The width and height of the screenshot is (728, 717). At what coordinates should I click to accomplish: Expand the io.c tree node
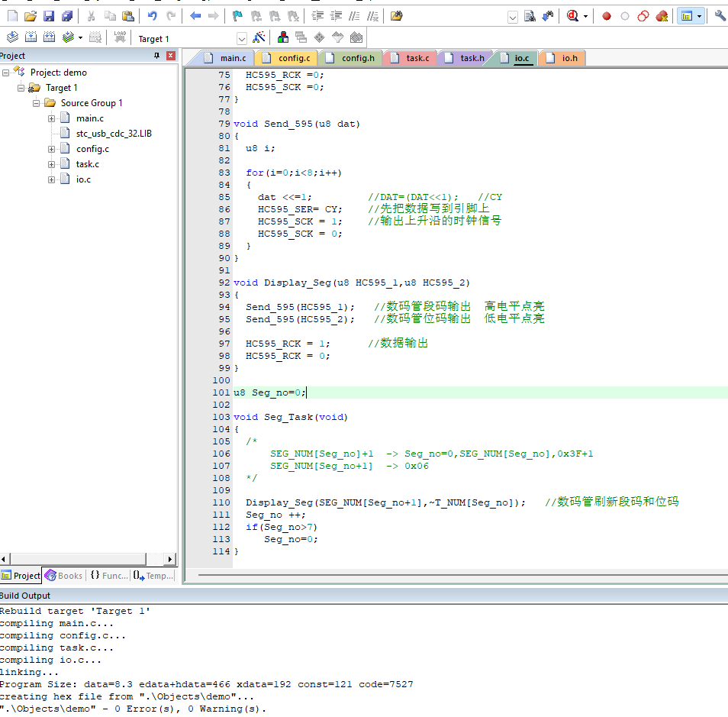pyautogui.click(x=52, y=180)
